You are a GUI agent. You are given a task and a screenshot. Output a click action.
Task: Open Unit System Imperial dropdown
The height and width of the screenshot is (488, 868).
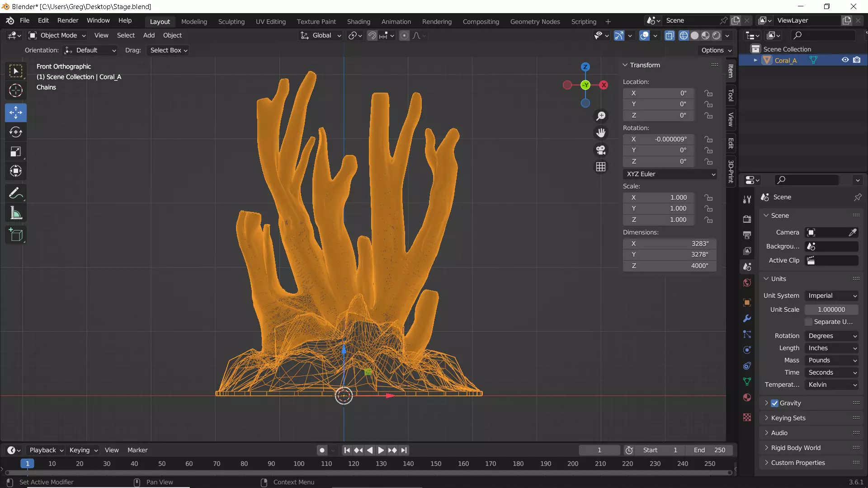(x=832, y=296)
